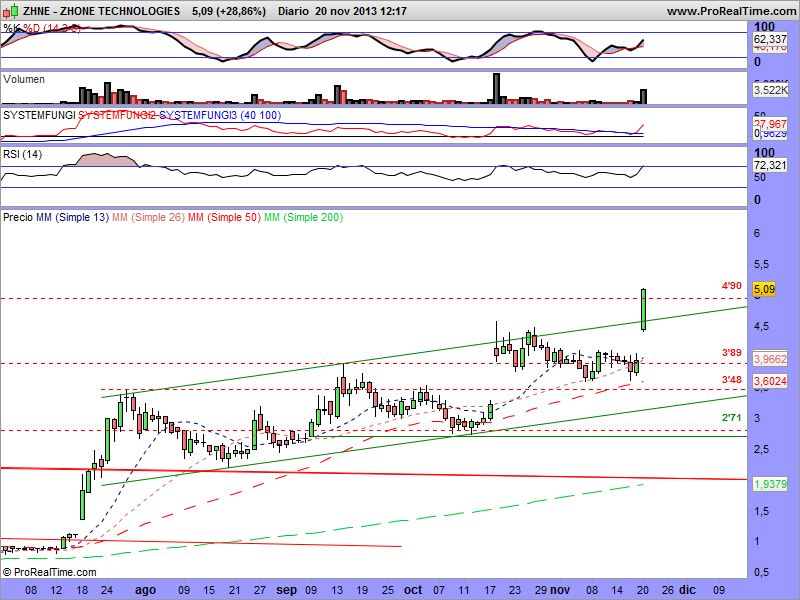Click the oct month label on the date axis
Viewport: 800px width, 600px height.
[413, 590]
